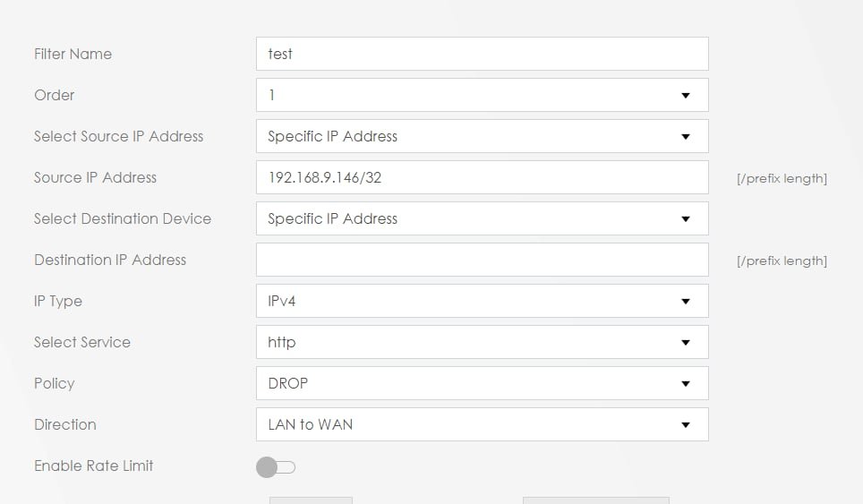Viewport: 863px width, 504px height.
Task: Click the arrow icon next to http service
Action: point(685,343)
